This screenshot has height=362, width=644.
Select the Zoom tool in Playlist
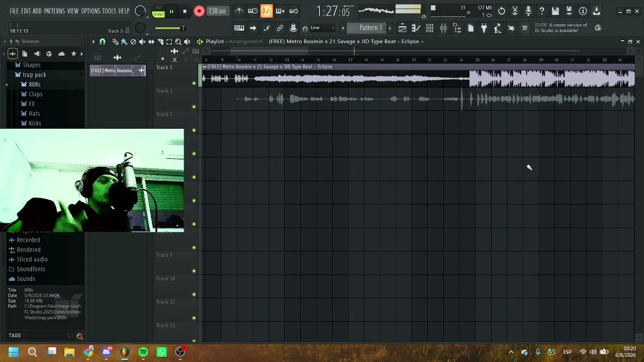click(178, 42)
